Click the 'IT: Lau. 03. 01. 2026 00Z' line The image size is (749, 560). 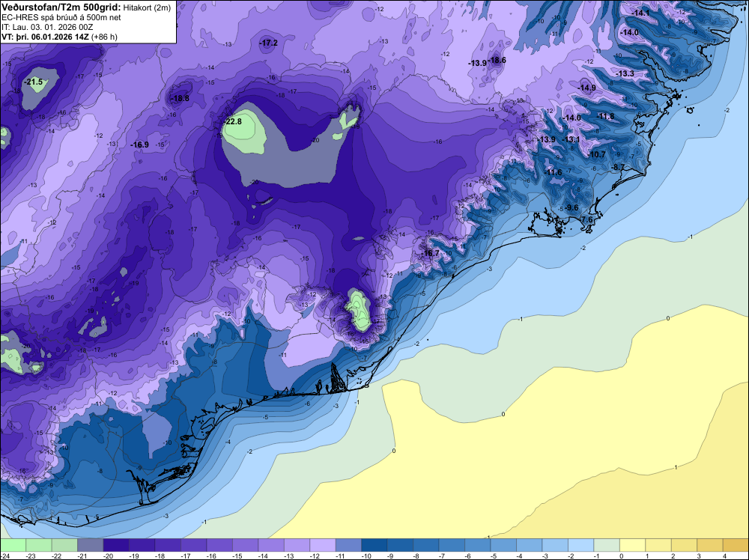click(x=47, y=27)
